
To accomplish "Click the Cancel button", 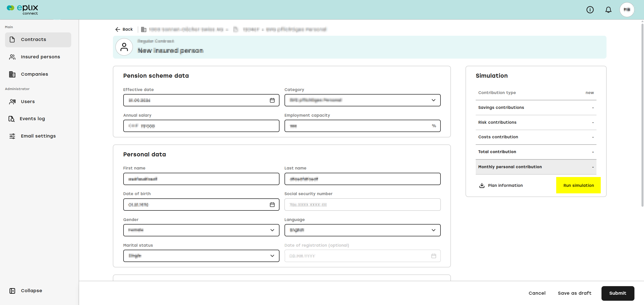I will pos(537,293).
